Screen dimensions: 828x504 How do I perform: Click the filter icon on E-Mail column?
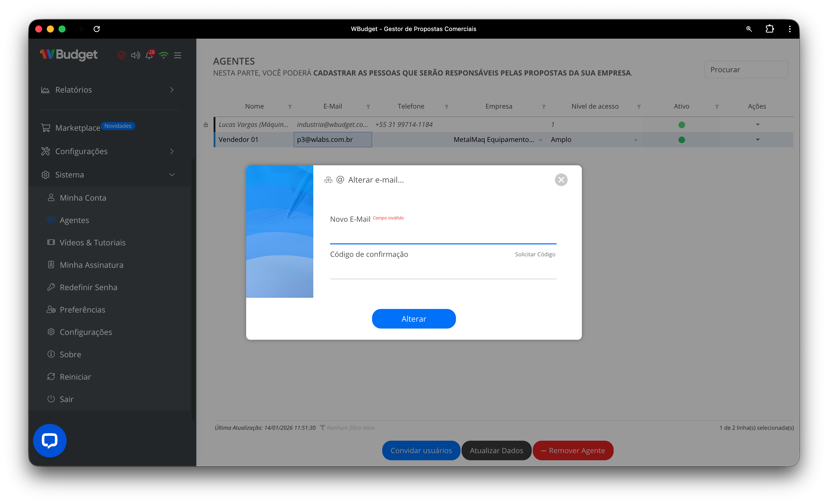368,107
